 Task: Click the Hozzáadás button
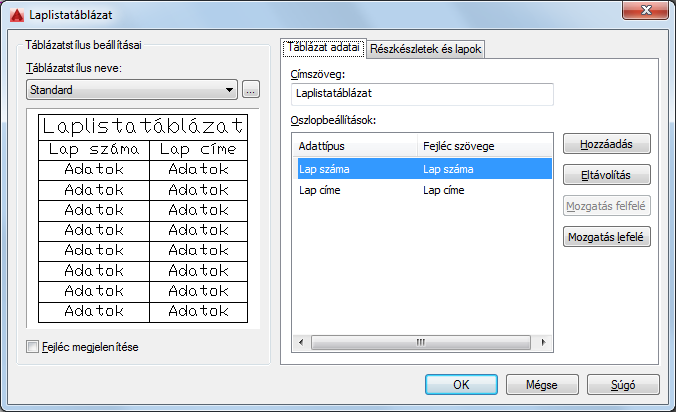(x=607, y=144)
